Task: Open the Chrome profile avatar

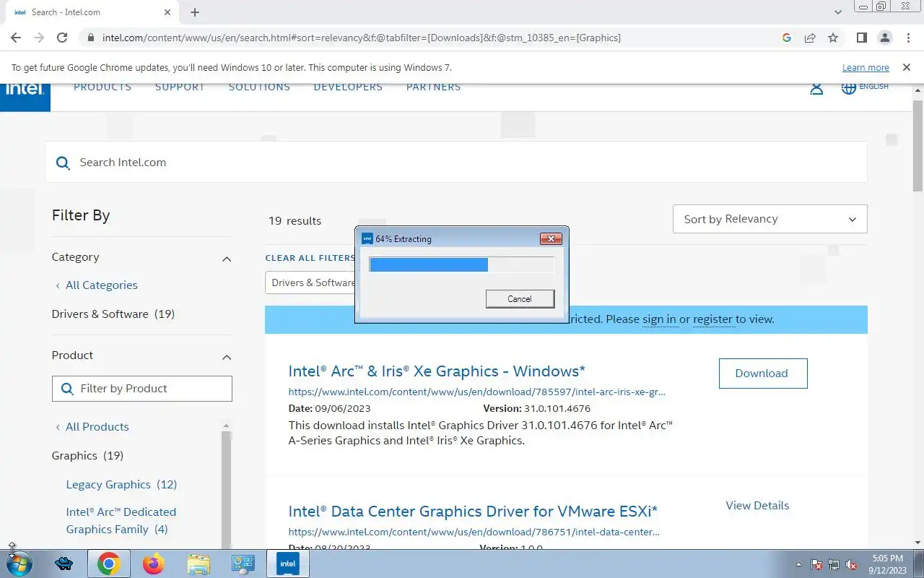Action: 884,38
